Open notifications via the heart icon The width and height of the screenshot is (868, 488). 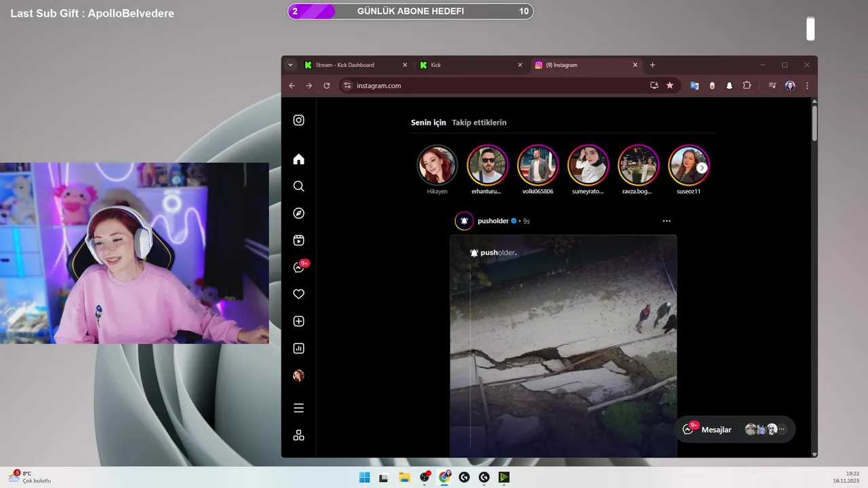[298, 294]
